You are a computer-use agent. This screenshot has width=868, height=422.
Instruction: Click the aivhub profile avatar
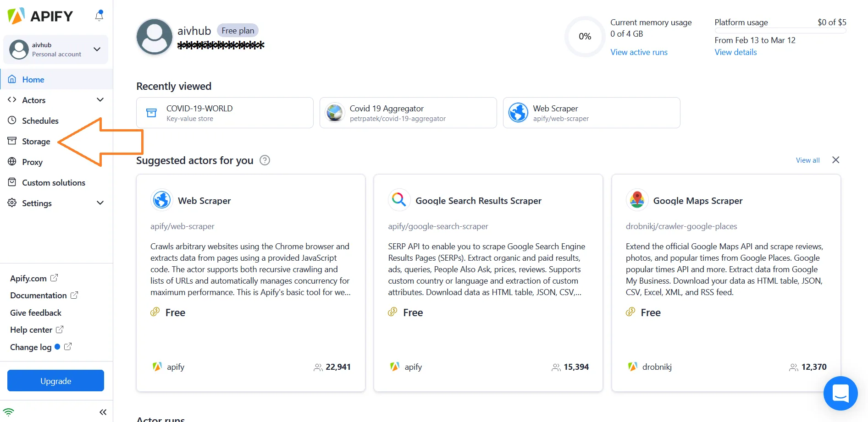(x=155, y=37)
